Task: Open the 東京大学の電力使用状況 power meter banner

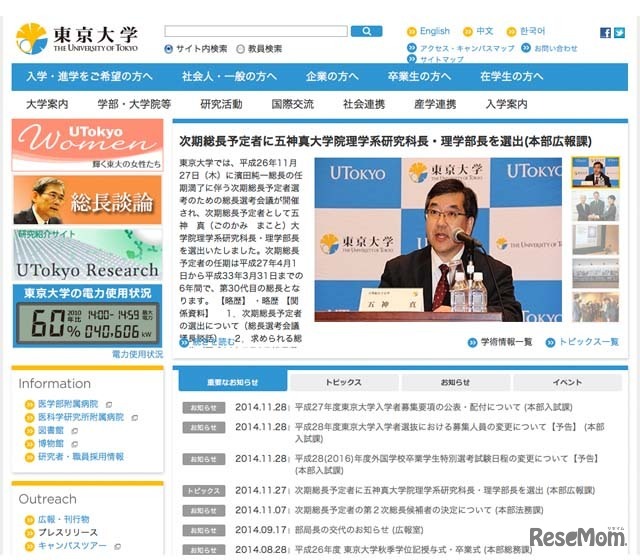Action: [x=87, y=316]
